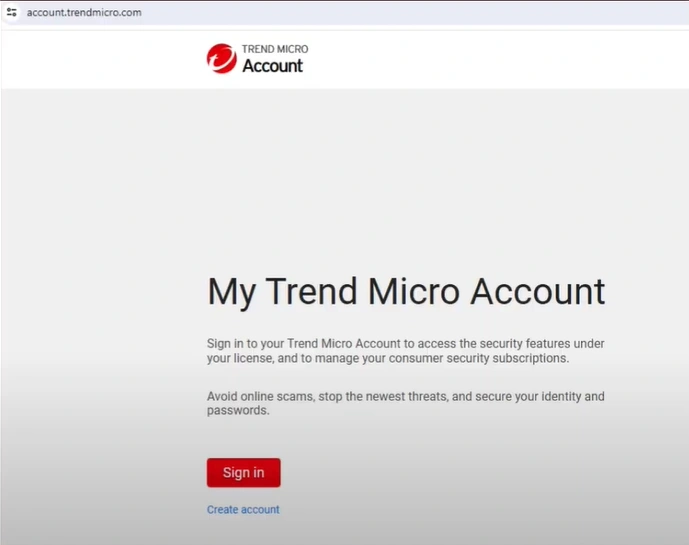Viewport: 689px width, 545px height.
Task: Click the 'TREND MICRO' wordmark in header
Action: (275, 49)
